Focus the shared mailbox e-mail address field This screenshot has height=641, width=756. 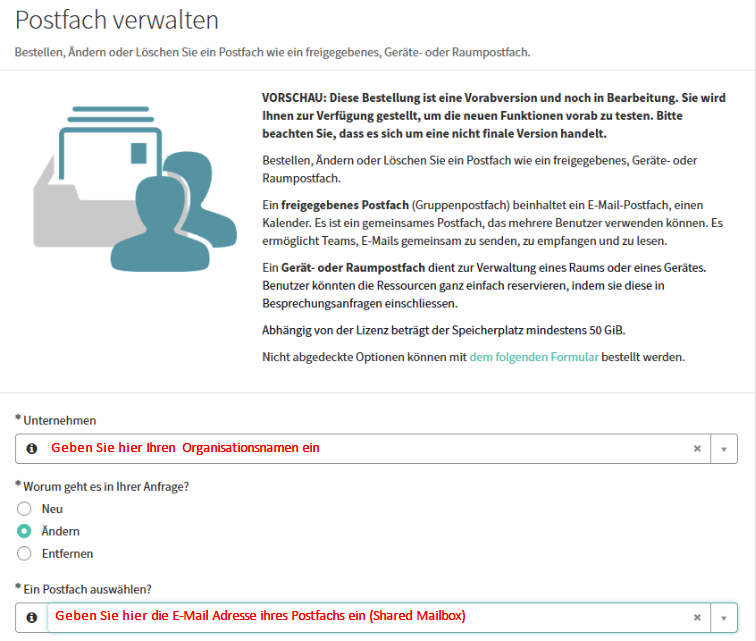click(360, 617)
